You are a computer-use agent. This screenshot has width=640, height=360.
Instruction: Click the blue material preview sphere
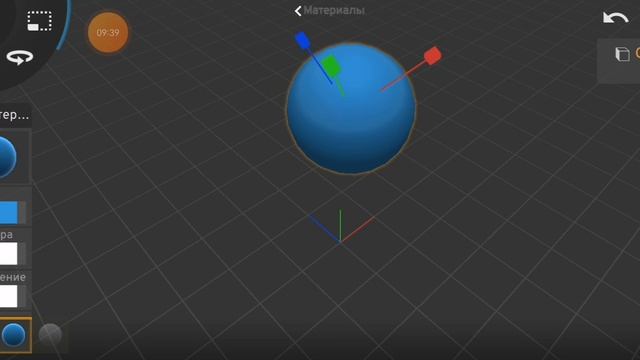pos(7,157)
